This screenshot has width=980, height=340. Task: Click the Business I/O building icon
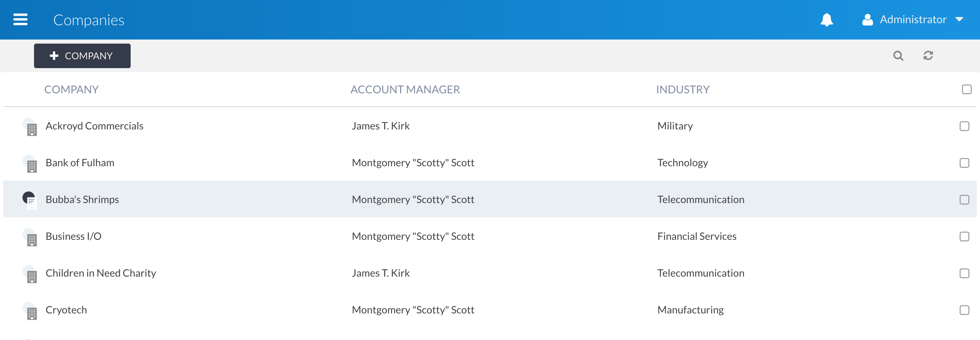(30, 237)
